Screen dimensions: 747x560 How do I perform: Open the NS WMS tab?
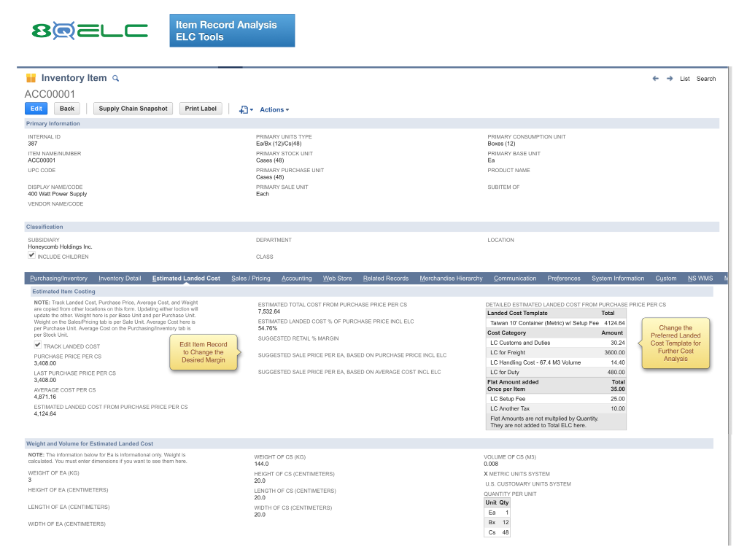coord(700,279)
